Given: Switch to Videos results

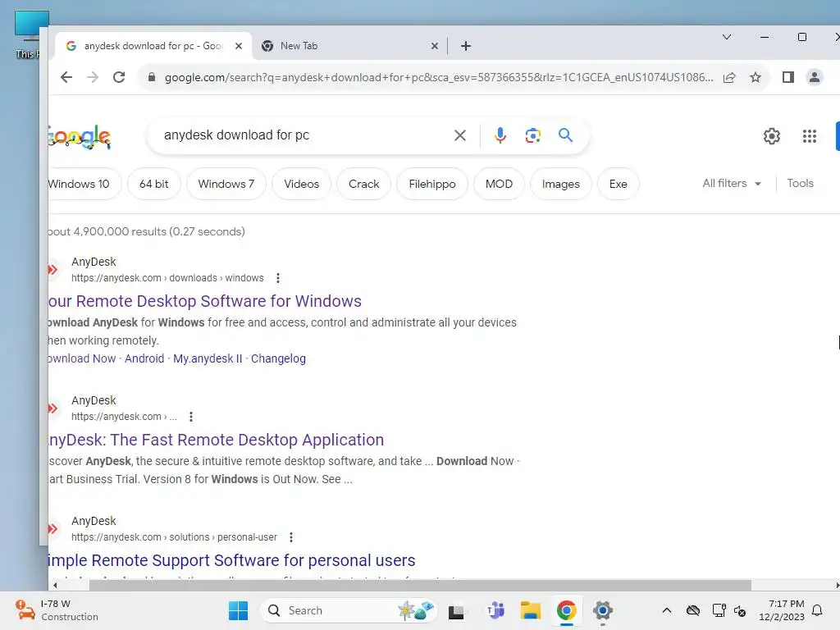Looking at the screenshot, I should [301, 184].
